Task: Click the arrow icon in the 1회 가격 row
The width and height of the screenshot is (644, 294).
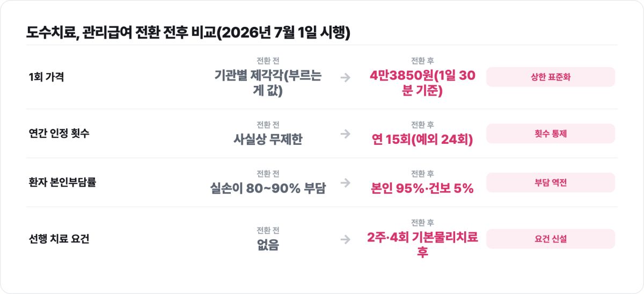Action: [345, 77]
